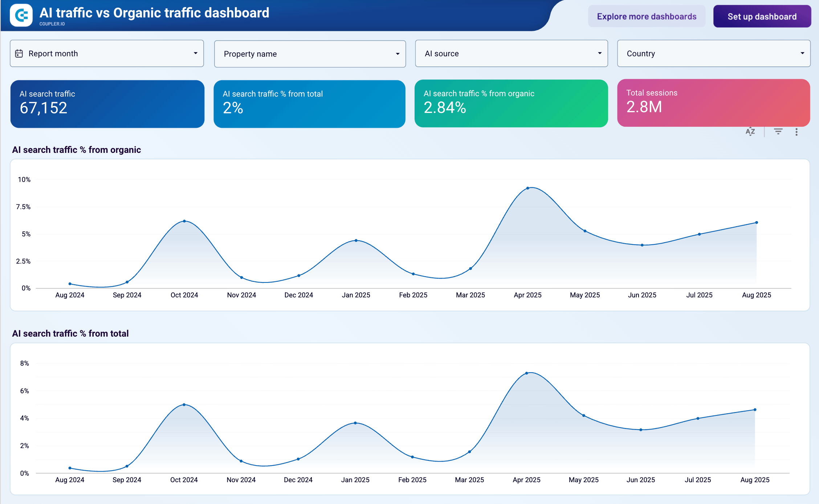
Task: Click the calendar icon in Report month
Action: click(x=19, y=53)
